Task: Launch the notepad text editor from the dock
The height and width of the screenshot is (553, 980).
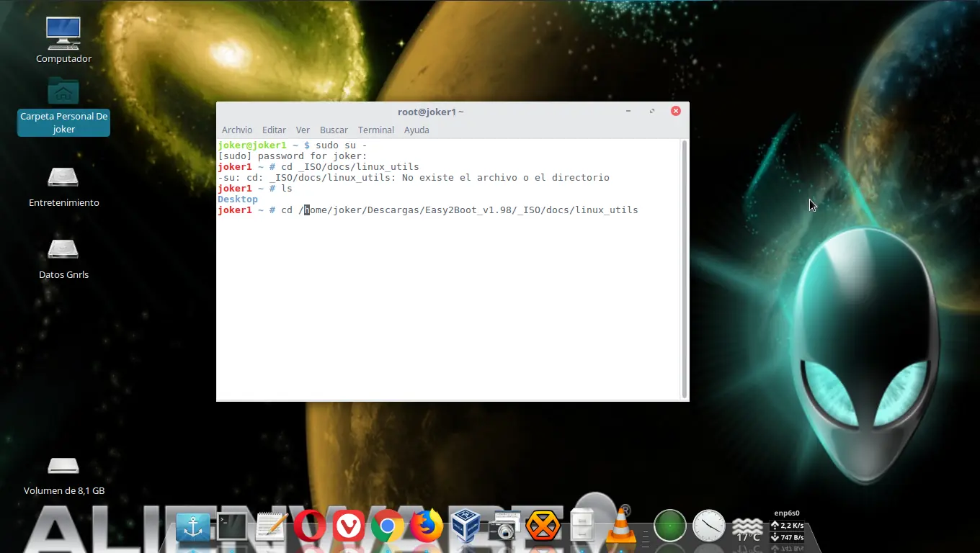Action: [270, 526]
